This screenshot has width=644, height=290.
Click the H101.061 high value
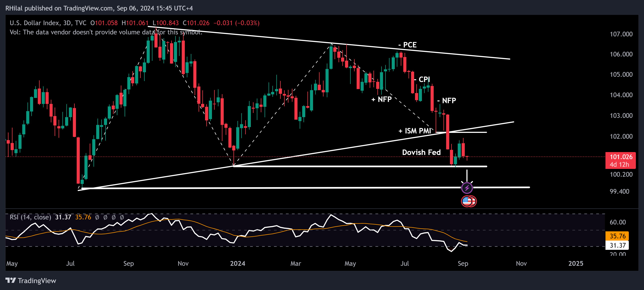[x=135, y=23]
